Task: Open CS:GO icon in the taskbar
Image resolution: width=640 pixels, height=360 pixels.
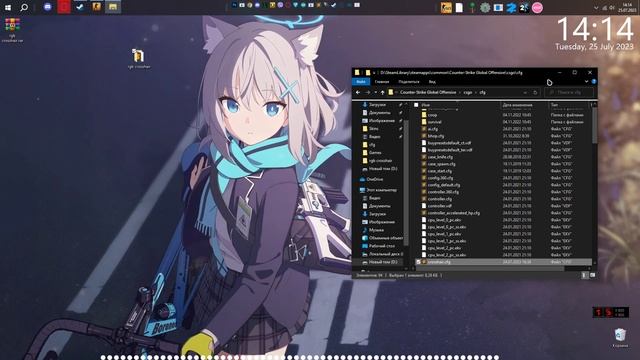Action: (x=96, y=7)
